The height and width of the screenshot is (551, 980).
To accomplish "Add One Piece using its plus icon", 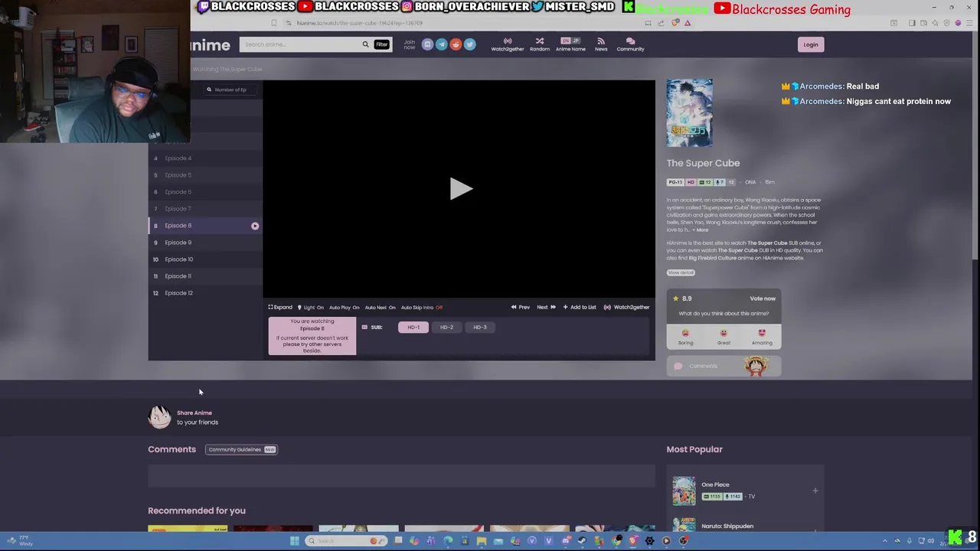I will 815,491.
